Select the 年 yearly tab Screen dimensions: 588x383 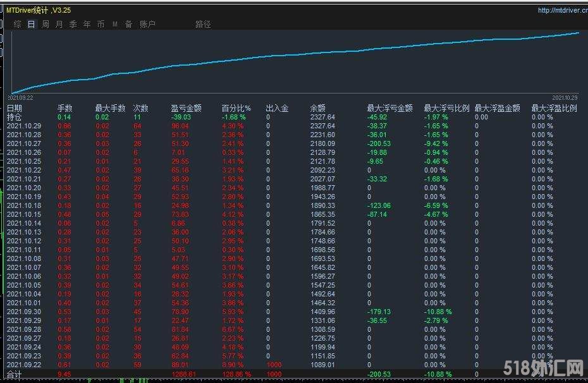point(87,25)
